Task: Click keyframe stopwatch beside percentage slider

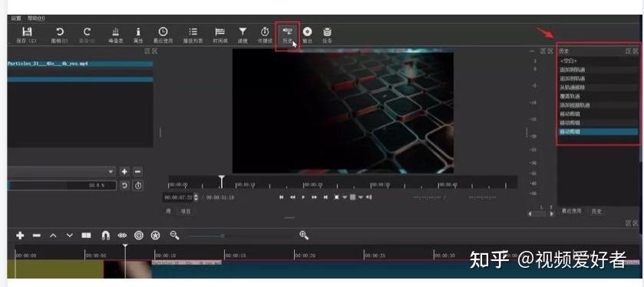Action: coord(138,186)
